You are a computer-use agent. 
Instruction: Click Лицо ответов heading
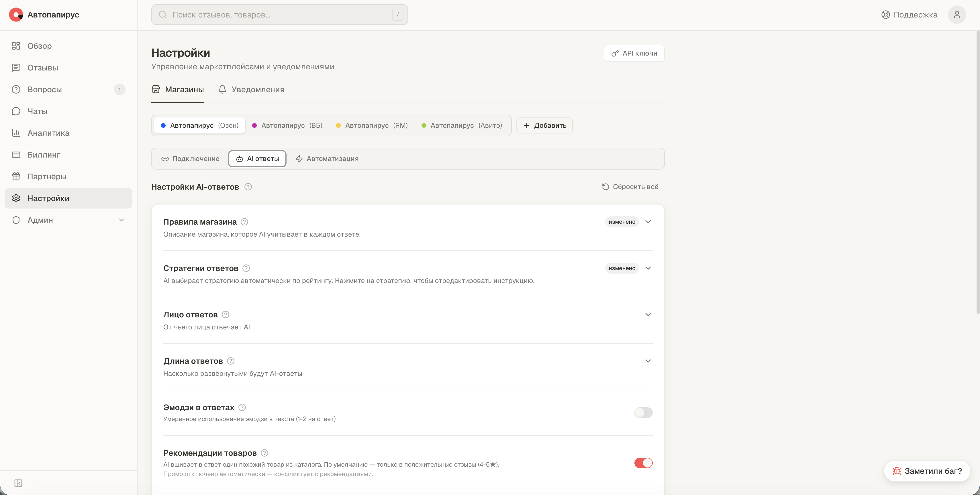coord(191,315)
